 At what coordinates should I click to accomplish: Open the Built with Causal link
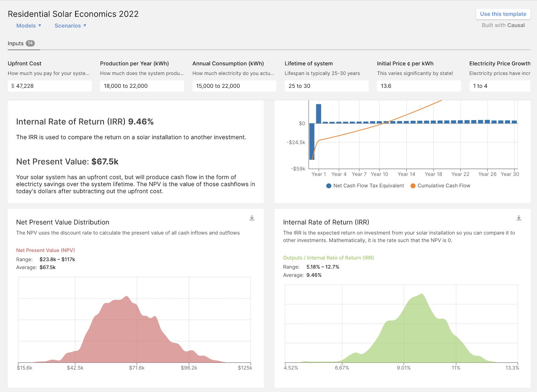(503, 25)
